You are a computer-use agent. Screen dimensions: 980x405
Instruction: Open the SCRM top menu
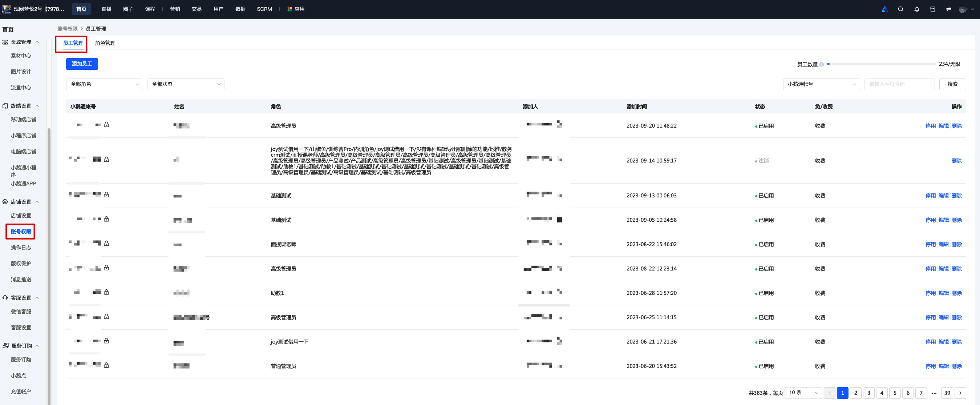264,9
